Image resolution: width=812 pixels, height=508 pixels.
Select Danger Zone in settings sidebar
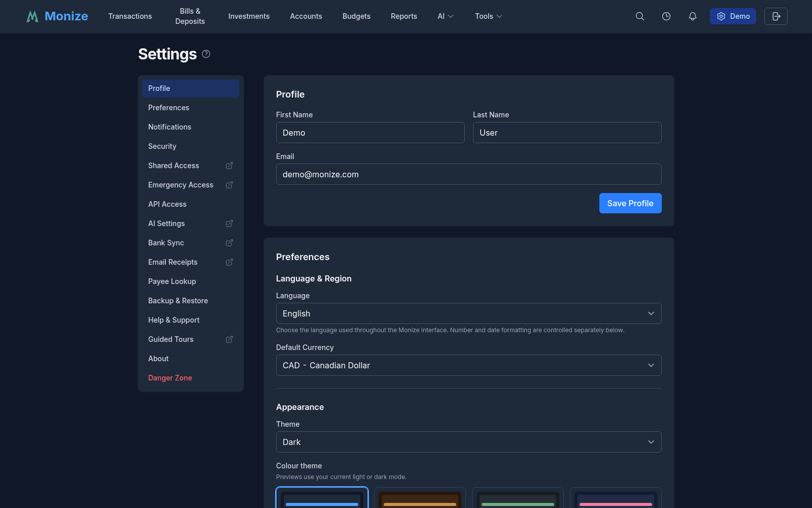click(191, 378)
